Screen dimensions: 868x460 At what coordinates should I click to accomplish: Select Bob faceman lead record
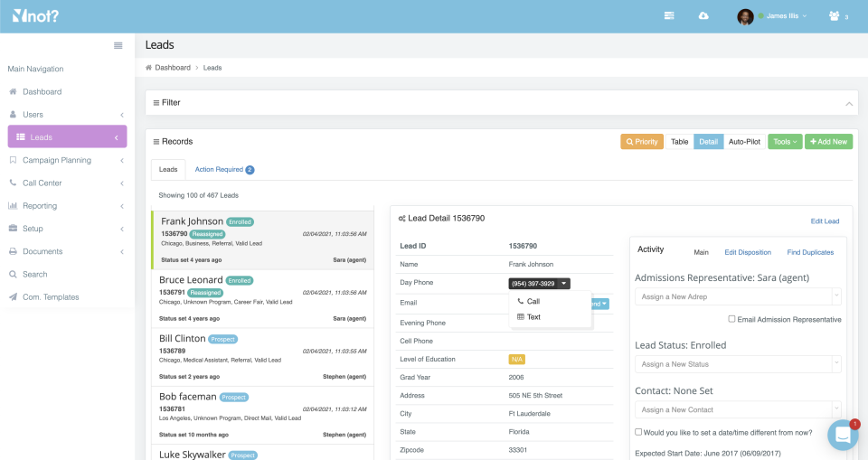coord(262,415)
